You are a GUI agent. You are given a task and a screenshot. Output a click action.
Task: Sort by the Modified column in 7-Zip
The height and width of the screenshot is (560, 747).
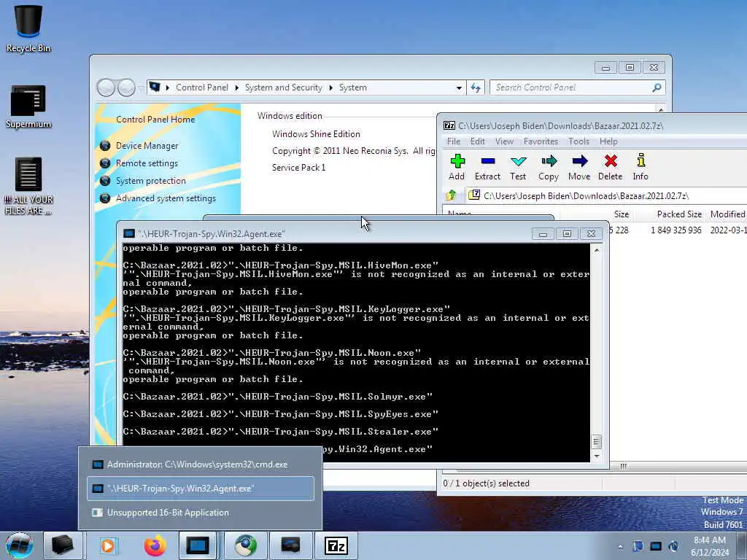pos(727,214)
